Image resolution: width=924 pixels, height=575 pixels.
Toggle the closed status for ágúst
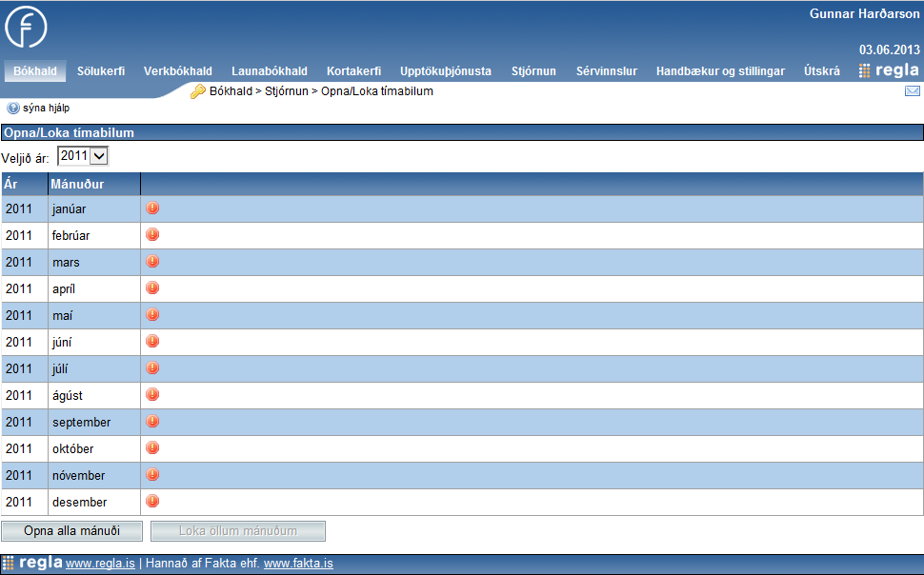click(152, 395)
